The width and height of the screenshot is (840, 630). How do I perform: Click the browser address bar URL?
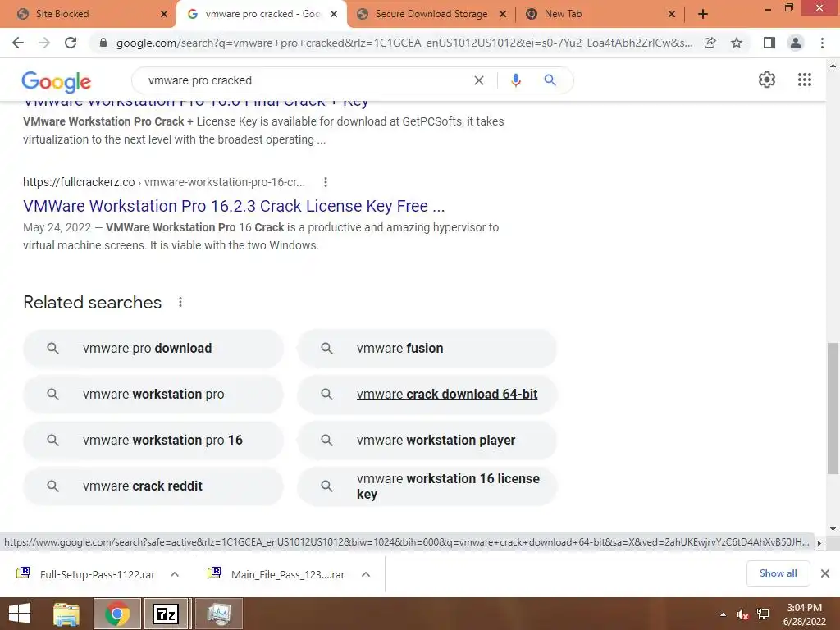[x=404, y=43]
